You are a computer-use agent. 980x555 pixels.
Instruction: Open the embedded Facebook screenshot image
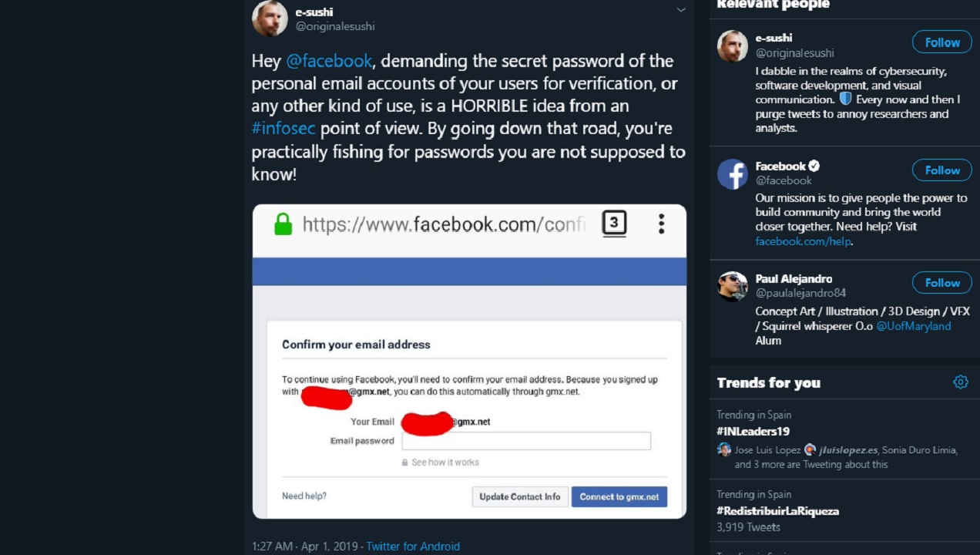pyautogui.click(x=469, y=362)
